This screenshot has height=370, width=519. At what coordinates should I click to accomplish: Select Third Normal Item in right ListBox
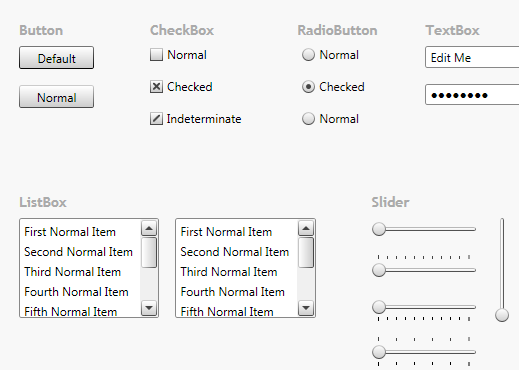[x=237, y=272]
